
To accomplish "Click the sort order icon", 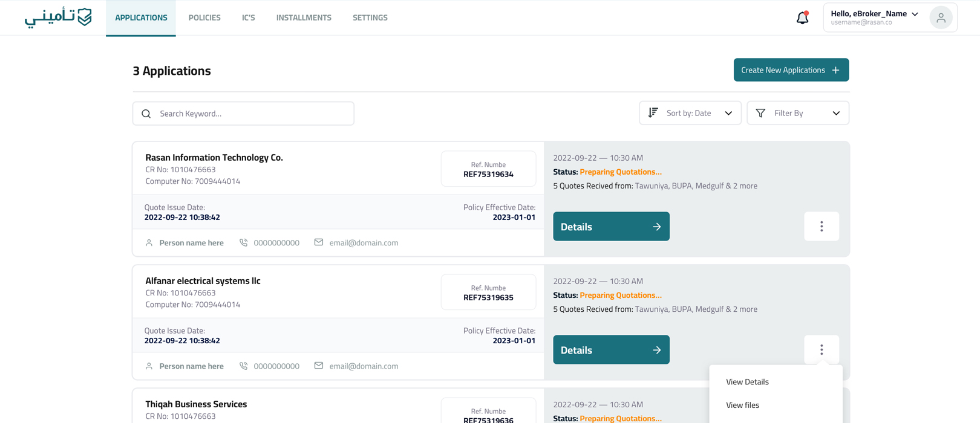I will (653, 113).
